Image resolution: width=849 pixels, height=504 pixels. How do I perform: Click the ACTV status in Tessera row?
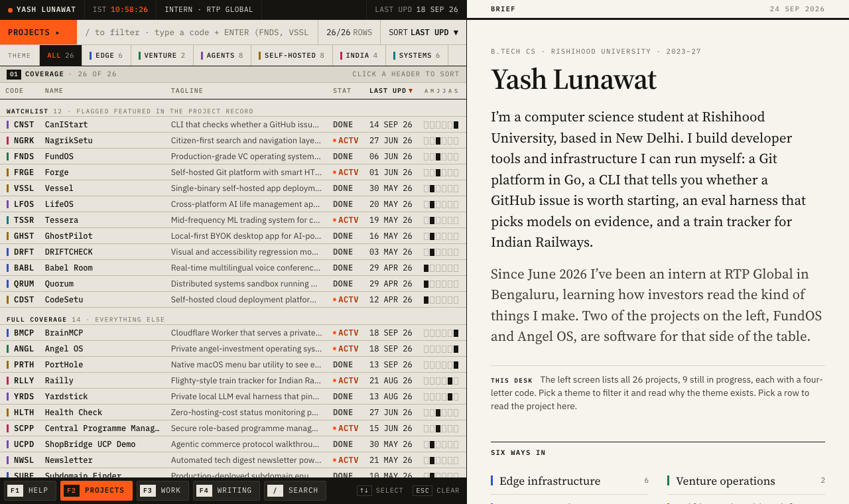coord(346,220)
